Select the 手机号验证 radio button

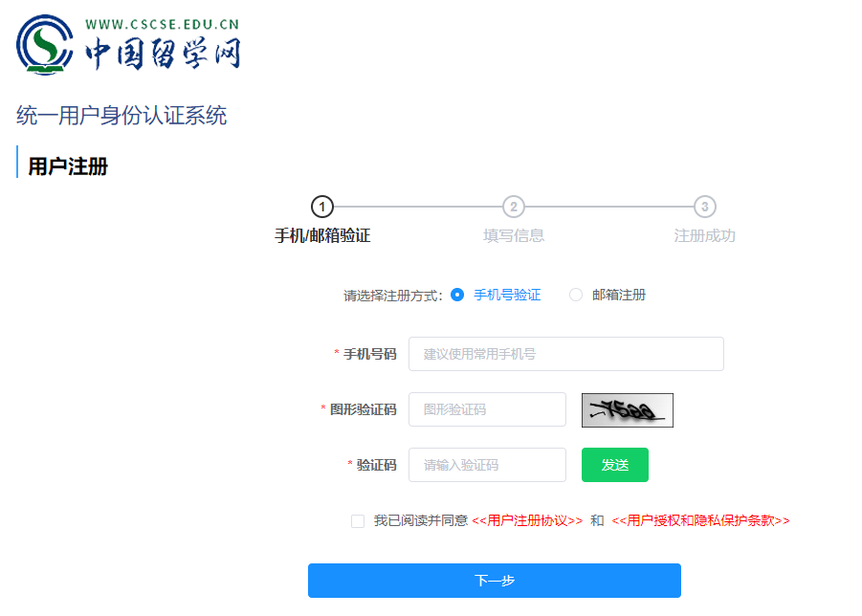pyautogui.click(x=457, y=295)
